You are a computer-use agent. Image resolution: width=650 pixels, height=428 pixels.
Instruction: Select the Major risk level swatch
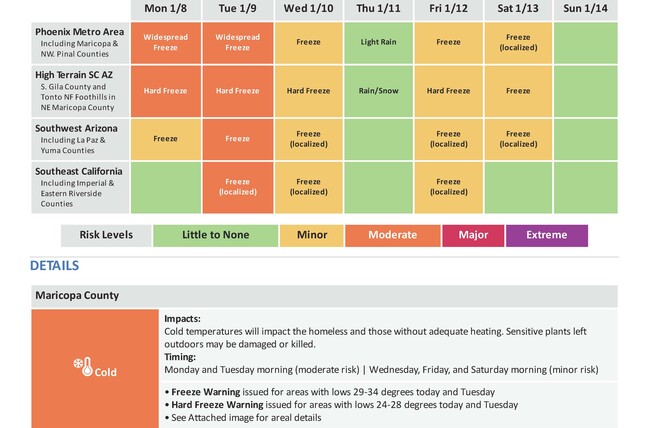point(473,236)
